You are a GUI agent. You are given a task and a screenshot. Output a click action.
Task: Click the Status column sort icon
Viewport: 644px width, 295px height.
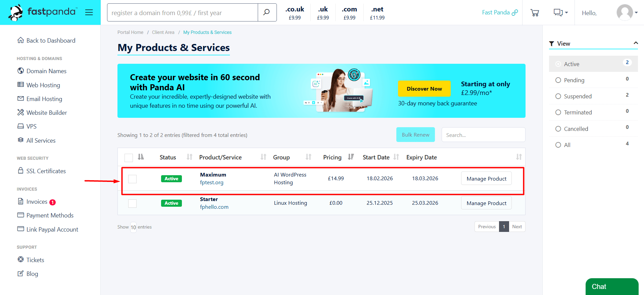point(190,157)
